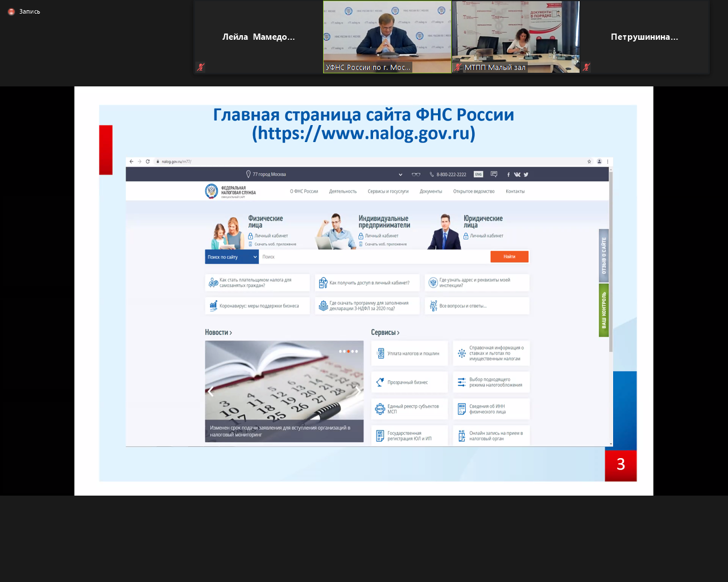Click the ФНС eagle emblem logo
Viewport: 728px width, 582px height.
212,190
